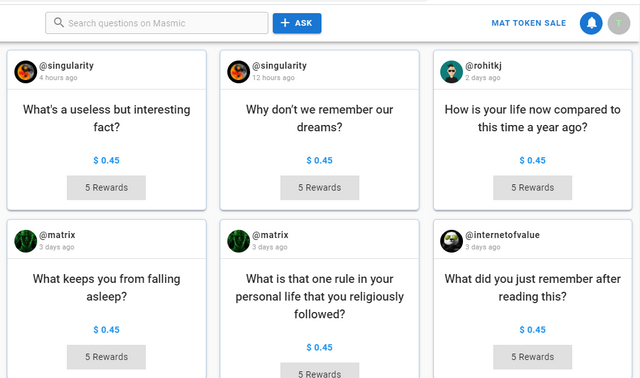Image resolution: width=640 pixels, height=378 pixels.
Task: Open singularity avatar on dreams question card
Action: pyautogui.click(x=239, y=72)
